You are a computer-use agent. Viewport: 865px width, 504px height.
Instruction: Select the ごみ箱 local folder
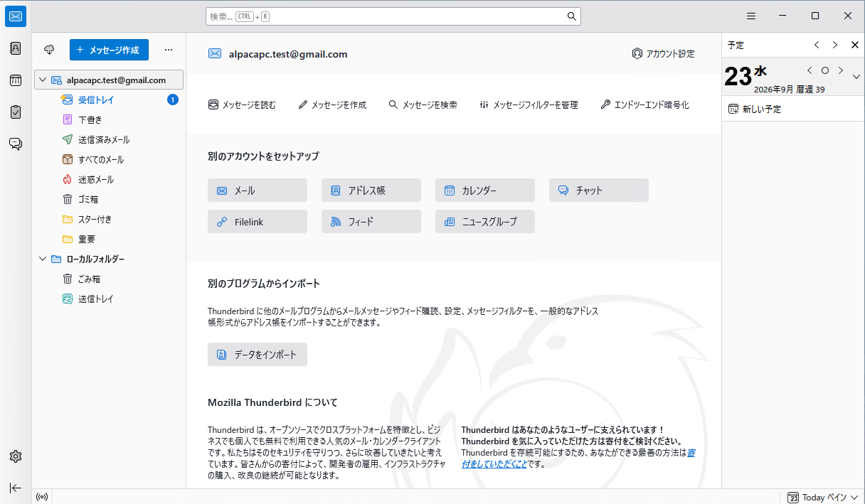pos(109,279)
